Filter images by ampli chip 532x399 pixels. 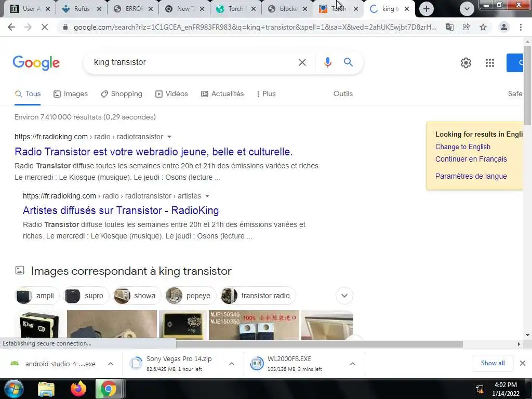pos(37,296)
